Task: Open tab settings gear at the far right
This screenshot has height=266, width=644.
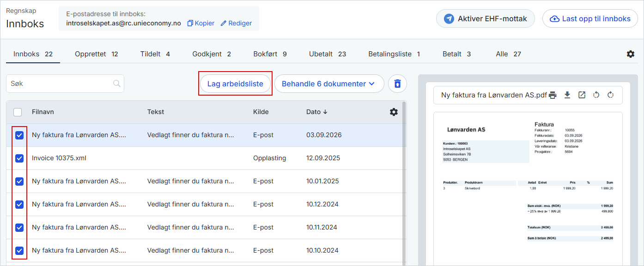Action: click(x=631, y=54)
